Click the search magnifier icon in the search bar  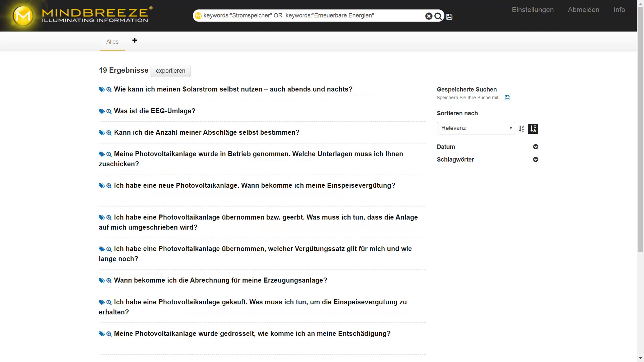point(438,16)
